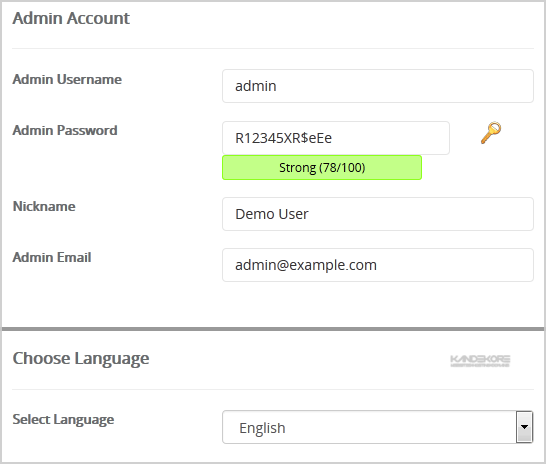Image resolution: width=546 pixels, height=464 pixels.
Task: Open the Select Language dropdown arrow
Action: [524, 427]
